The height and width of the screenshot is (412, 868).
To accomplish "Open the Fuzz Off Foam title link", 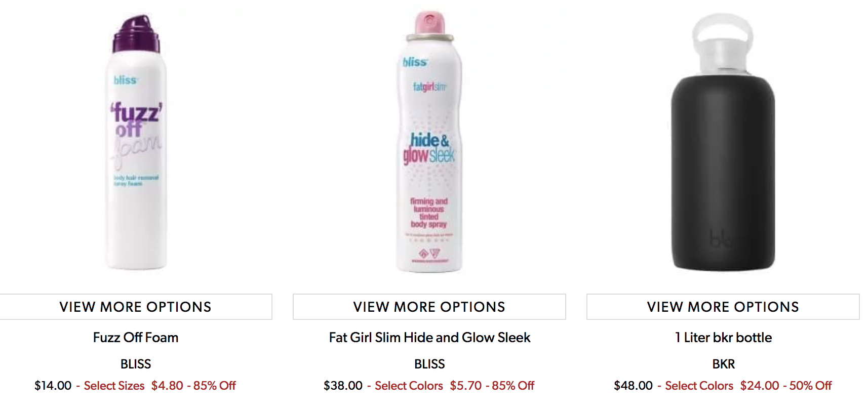I will (136, 338).
